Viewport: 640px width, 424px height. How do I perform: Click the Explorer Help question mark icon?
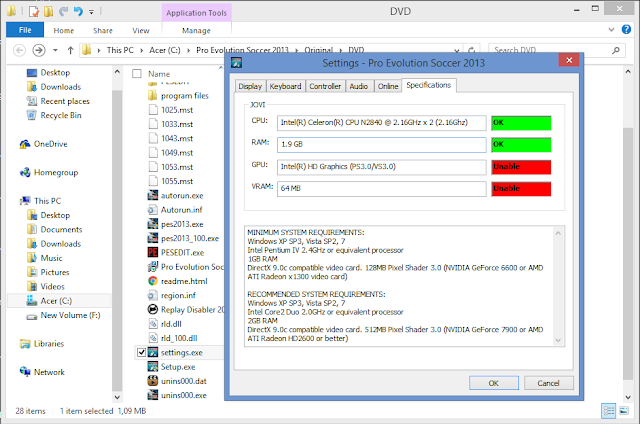pos(626,29)
